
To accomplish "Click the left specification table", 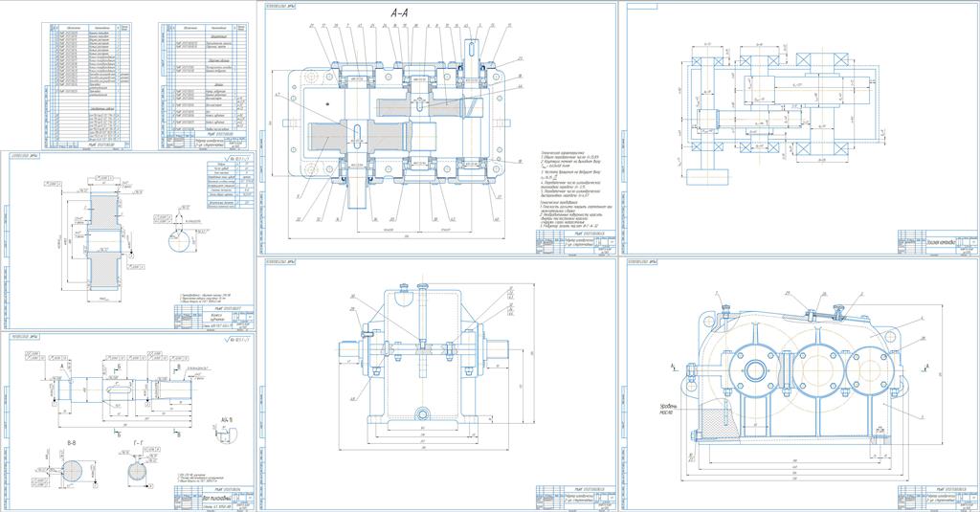I will [x=86, y=86].
